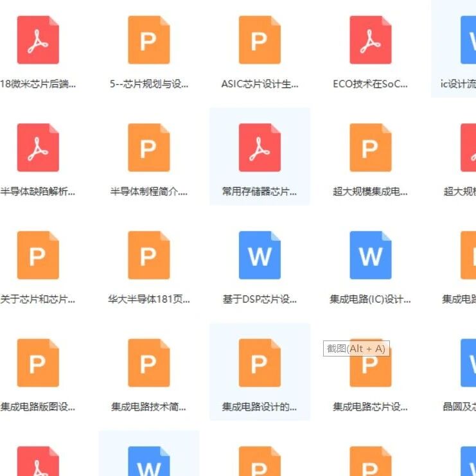The height and width of the screenshot is (476, 476).
Task: Click the label 集成电路芯片设...
Action: (371, 407)
